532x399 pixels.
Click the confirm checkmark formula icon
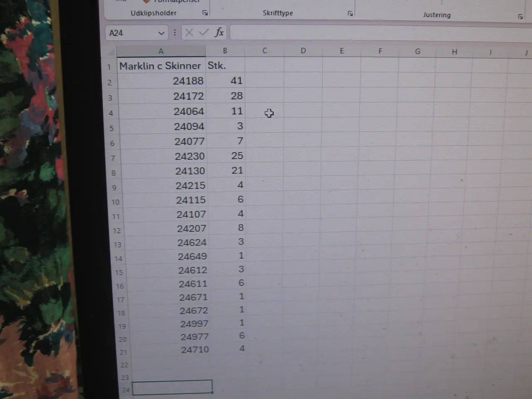coord(204,32)
